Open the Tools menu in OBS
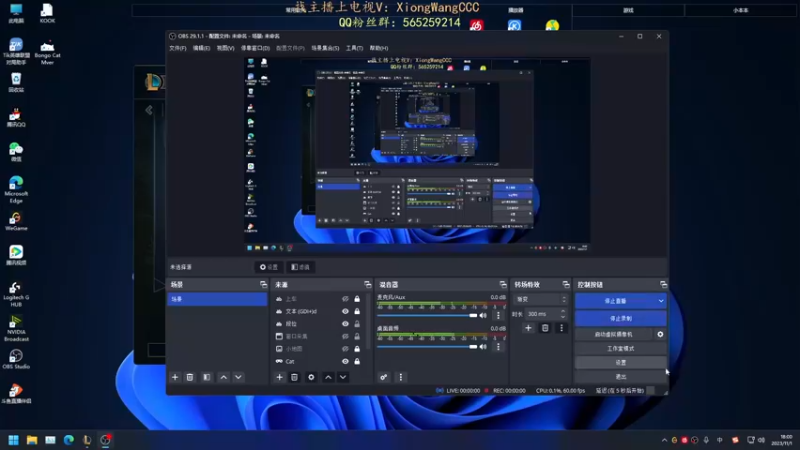This screenshot has height=450, width=800. 354,48
